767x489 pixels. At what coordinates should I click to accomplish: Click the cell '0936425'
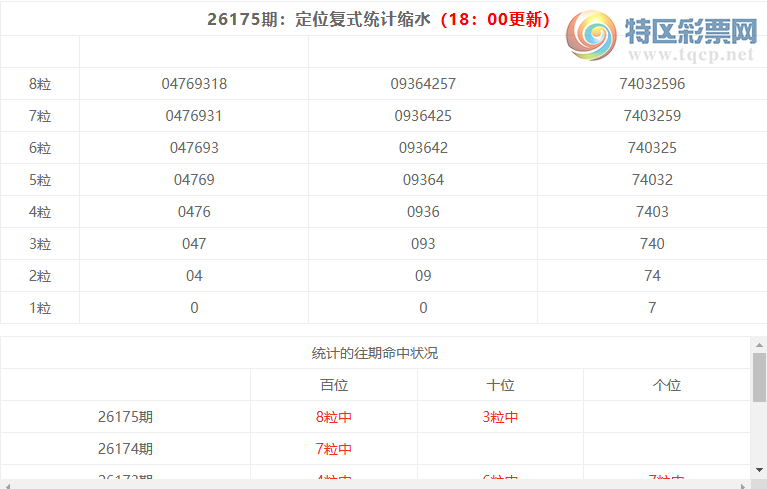(x=423, y=116)
